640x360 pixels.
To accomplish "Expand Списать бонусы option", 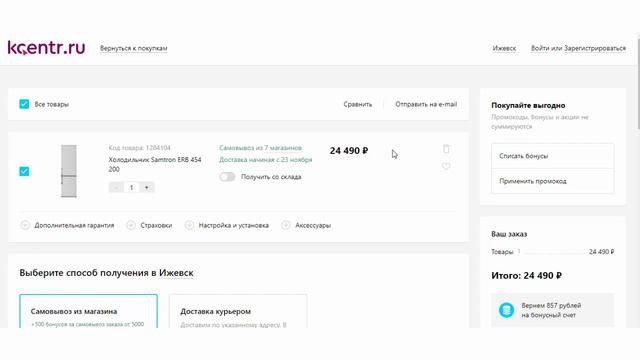I will coord(553,156).
